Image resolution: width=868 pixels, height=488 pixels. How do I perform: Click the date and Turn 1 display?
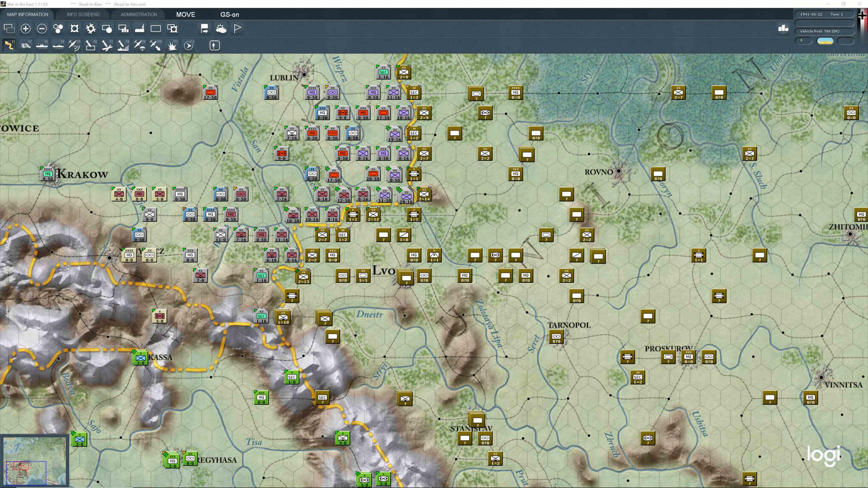pos(824,14)
